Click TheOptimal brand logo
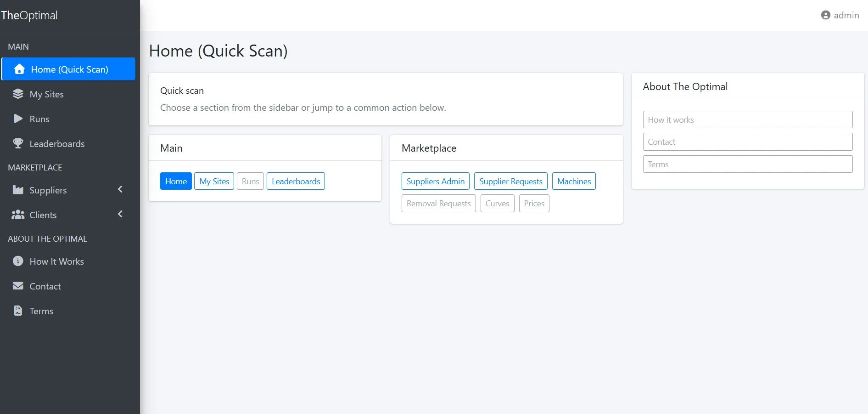This screenshot has width=868, height=414. [29, 16]
